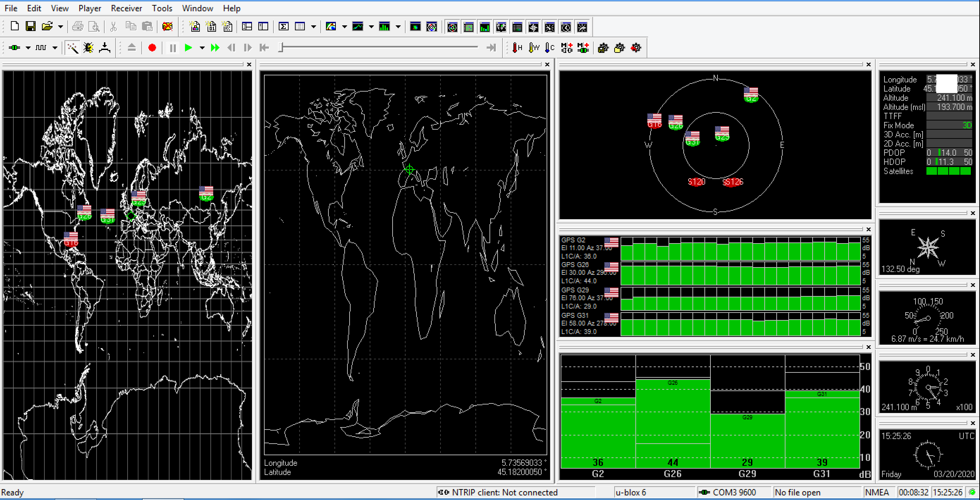Click the Autobauding magic wand icon
Image resolution: width=980 pixels, height=500 pixels.
72,48
